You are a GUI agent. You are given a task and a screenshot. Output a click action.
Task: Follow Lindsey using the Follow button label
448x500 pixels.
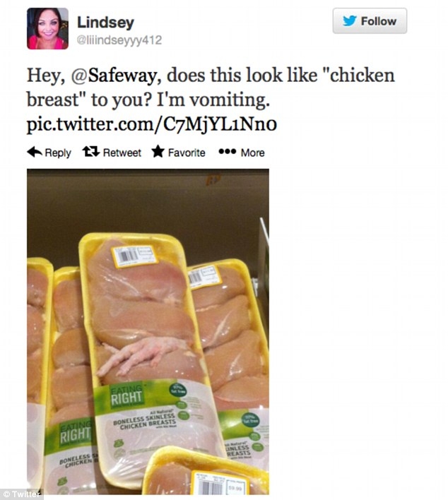pyautogui.click(x=379, y=21)
